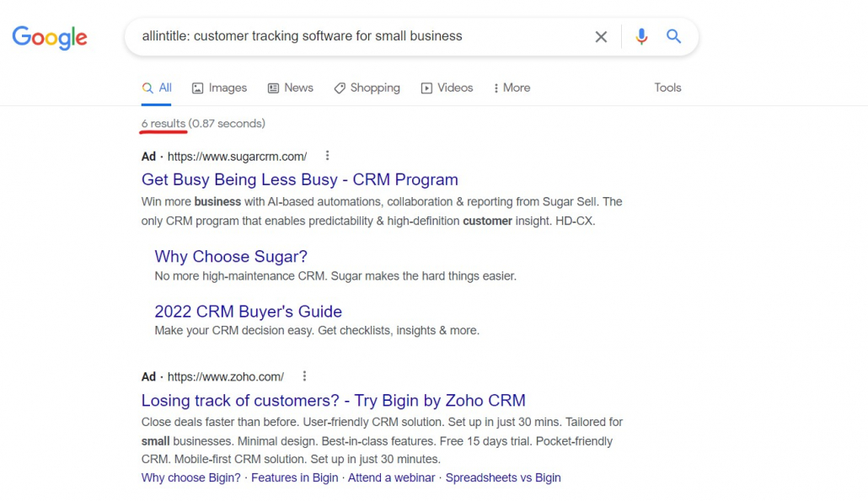Open the Why Choose Sugar? link
868x501 pixels.
[x=231, y=256]
